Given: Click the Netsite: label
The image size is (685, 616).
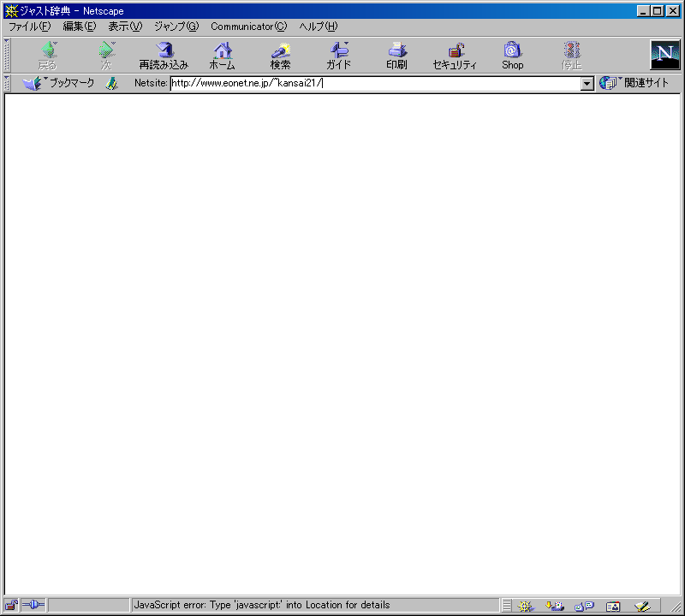Looking at the screenshot, I should pyautogui.click(x=151, y=83).
